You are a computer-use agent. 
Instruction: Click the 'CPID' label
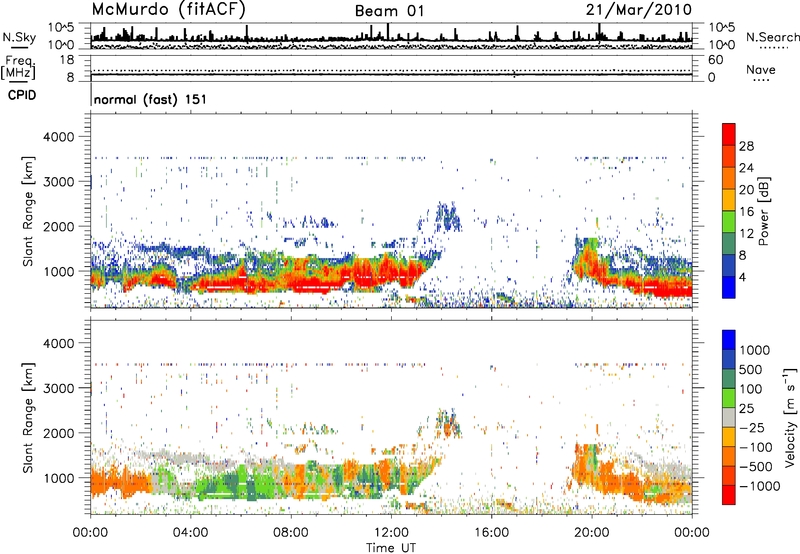tap(22, 95)
